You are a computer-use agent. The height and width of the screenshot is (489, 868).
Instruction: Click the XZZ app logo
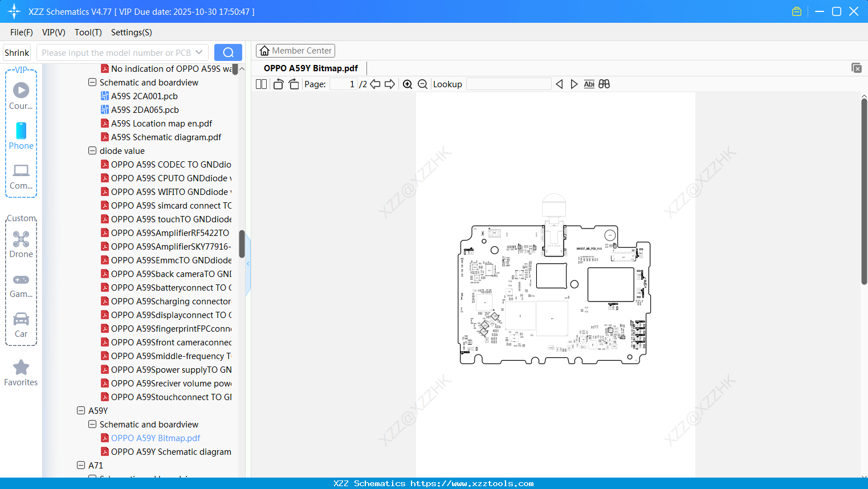pyautogui.click(x=14, y=11)
